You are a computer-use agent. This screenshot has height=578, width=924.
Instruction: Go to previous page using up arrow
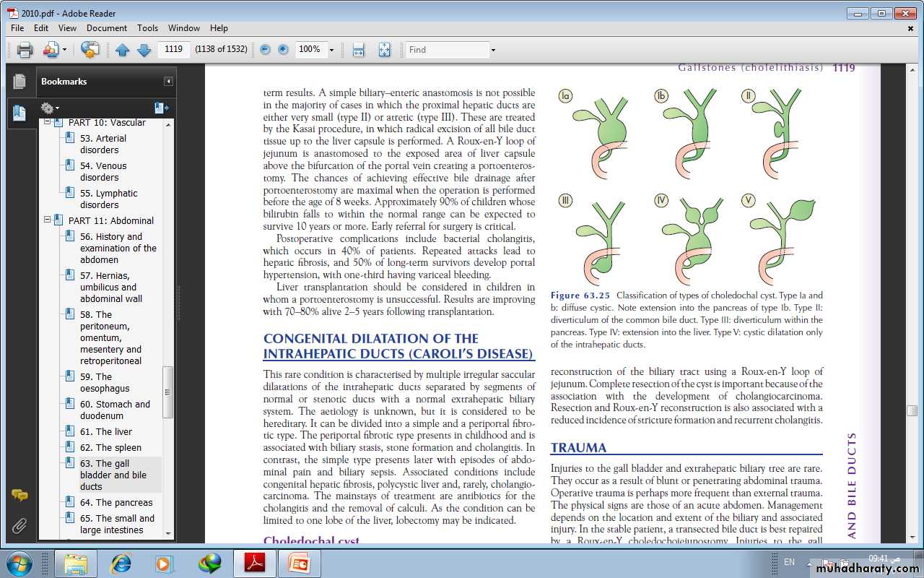[123, 50]
